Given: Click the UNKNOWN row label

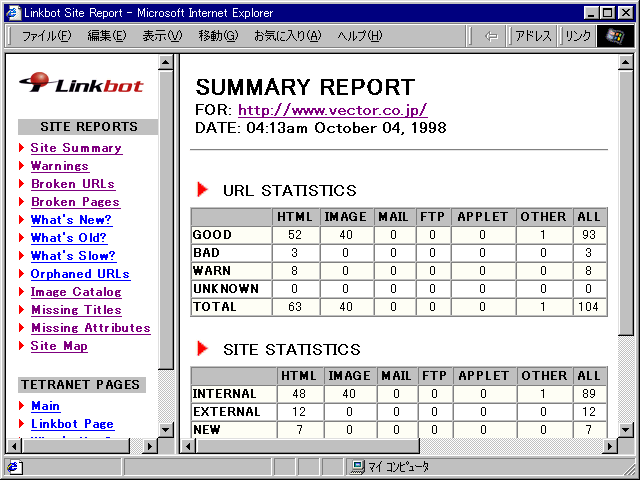Looking at the screenshot, I should pos(226,289).
